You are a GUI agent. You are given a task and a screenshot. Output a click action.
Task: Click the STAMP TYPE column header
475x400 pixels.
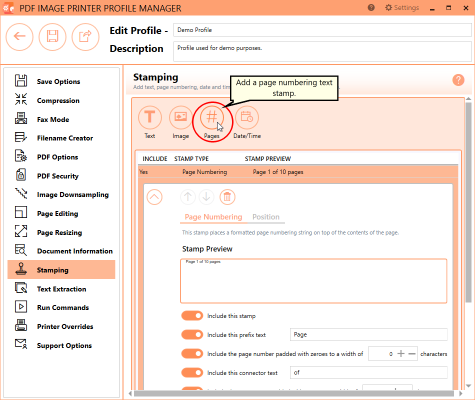[191, 159]
